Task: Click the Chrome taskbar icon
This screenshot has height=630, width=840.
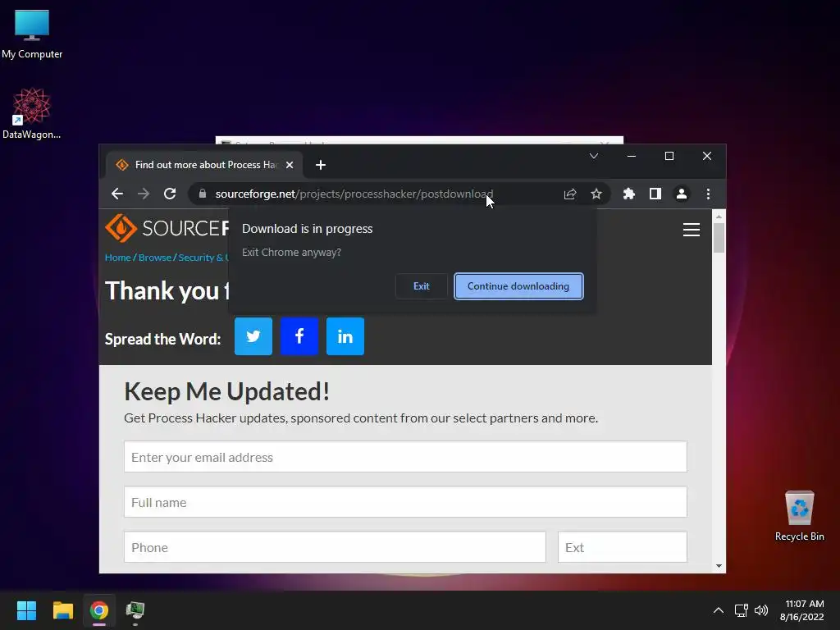Action: pyautogui.click(x=99, y=610)
